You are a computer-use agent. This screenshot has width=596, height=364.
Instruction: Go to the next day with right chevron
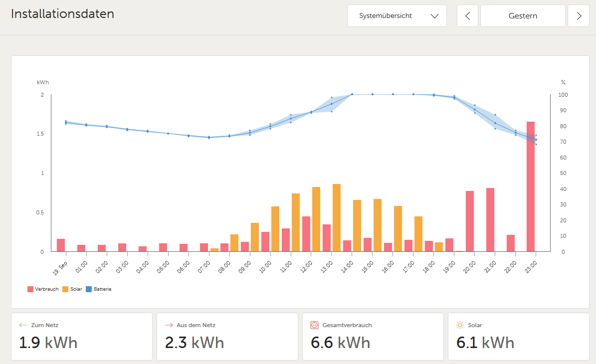579,16
